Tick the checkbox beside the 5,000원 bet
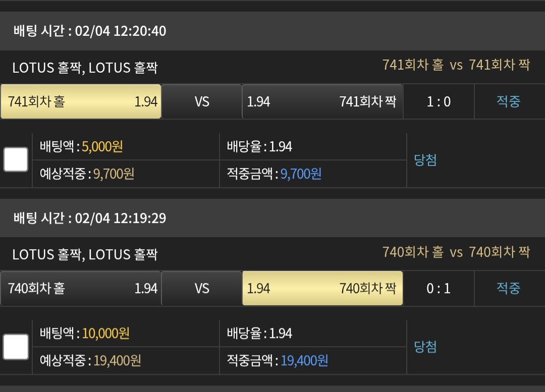Image resolution: width=545 pixels, height=392 pixels. click(x=16, y=159)
